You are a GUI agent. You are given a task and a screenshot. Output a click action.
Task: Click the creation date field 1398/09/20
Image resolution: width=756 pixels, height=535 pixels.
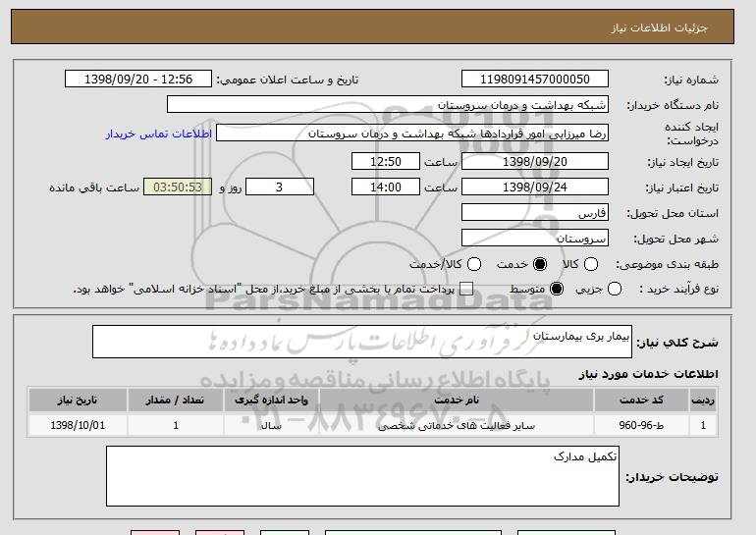pyautogui.click(x=535, y=161)
